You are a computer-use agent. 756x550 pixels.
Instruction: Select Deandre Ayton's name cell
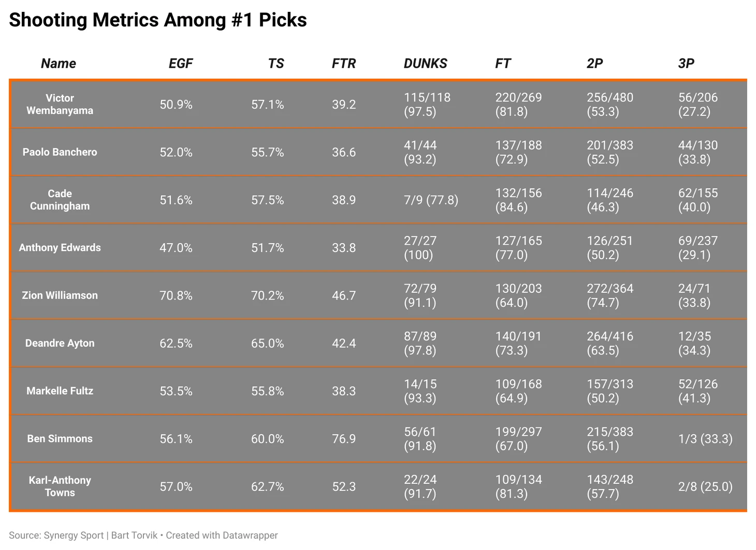point(60,343)
